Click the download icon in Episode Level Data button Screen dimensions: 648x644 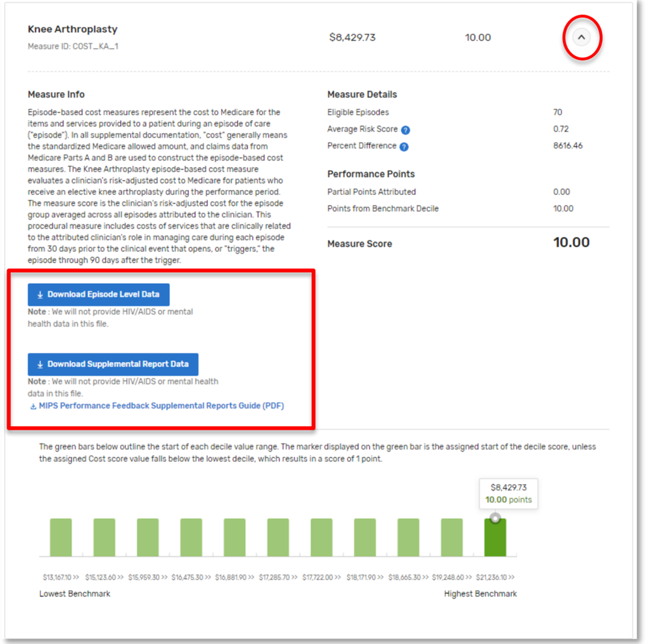coord(40,295)
